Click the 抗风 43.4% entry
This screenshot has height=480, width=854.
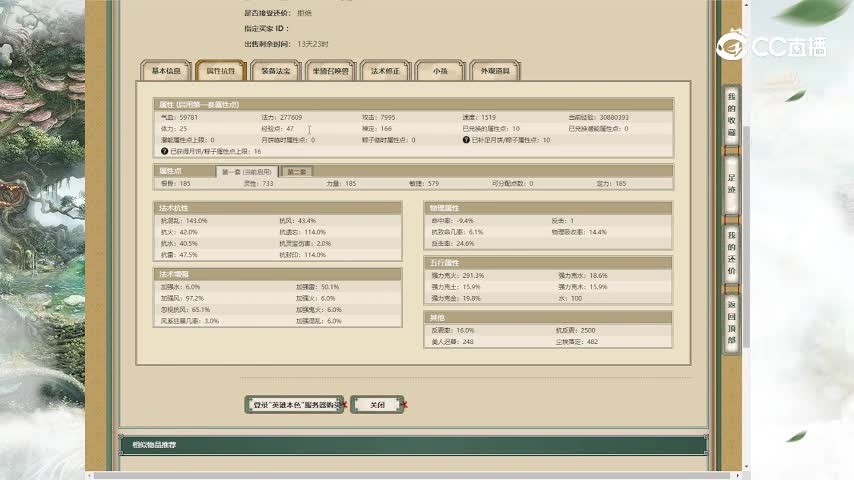coord(297,221)
